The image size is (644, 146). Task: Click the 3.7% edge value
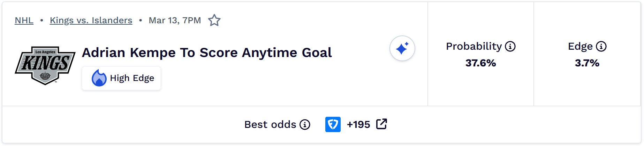(587, 63)
